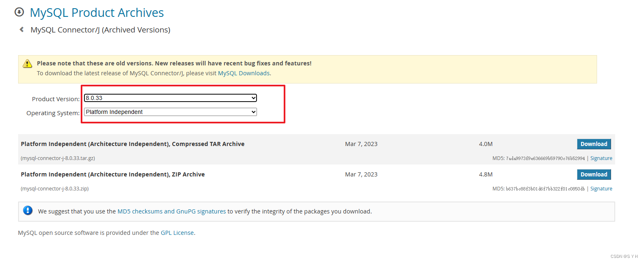Viewport: 644px width, 262px height.
Task: Click the 4.8M file size
Action: [486, 174]
